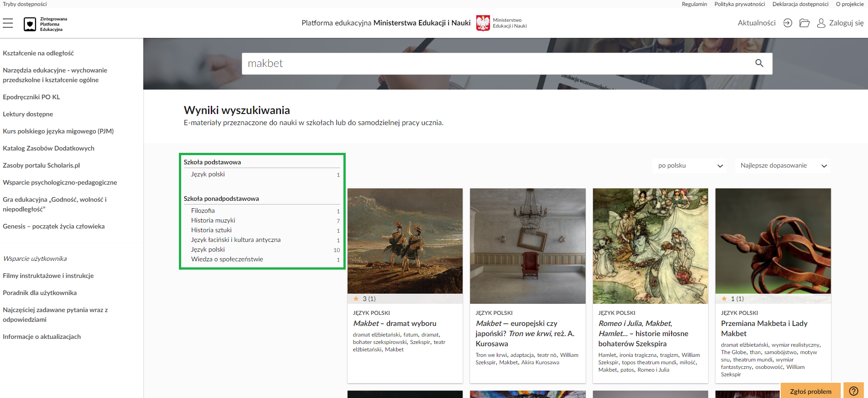
Task: Open Narzędzia edukacyjne sidebar item
Action: (x=55, y=75)
